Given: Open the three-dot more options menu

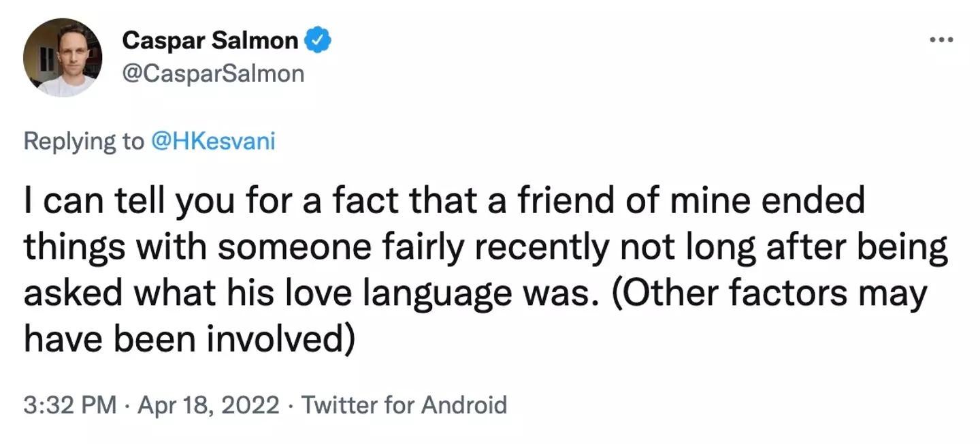Looking at the screenshot, I should coord(941,40).
